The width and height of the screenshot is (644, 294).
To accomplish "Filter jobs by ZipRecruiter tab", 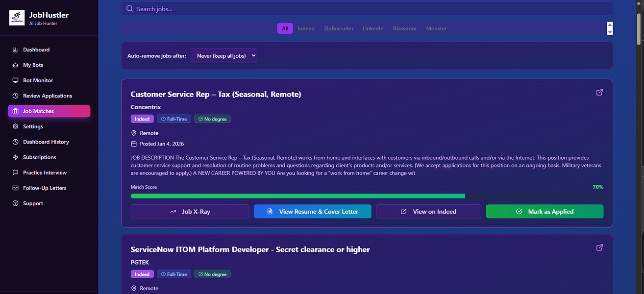I will point(339,28).
